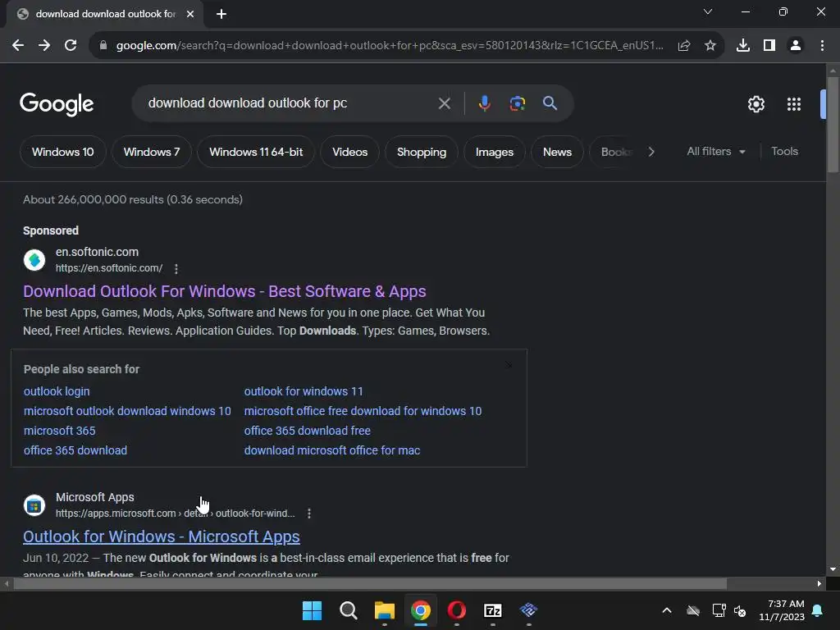Open Windows Start menu
Image resolution: width=840 pixels, height=630 pixels.
[312, 610]
